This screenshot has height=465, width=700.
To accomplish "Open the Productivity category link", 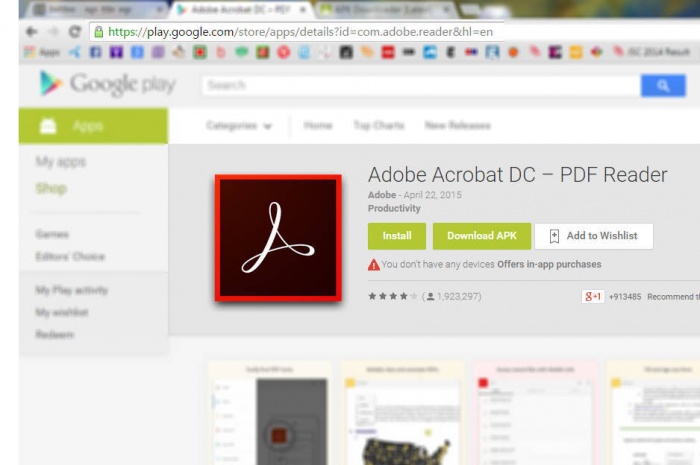I will 394,208.
